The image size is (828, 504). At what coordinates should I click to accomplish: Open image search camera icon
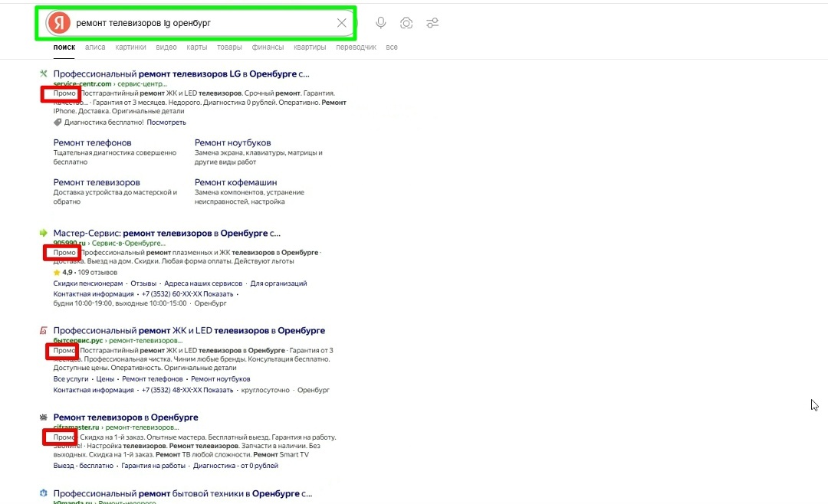(406, 23)
